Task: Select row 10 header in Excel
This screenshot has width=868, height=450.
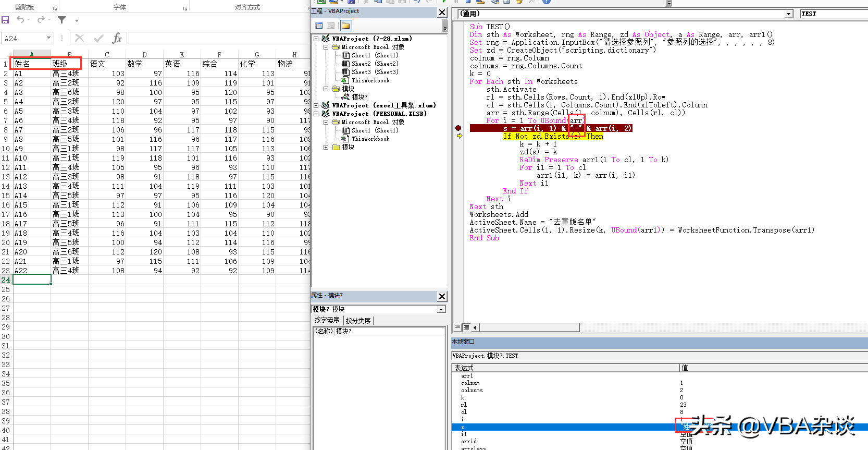Action: [6, 149]
